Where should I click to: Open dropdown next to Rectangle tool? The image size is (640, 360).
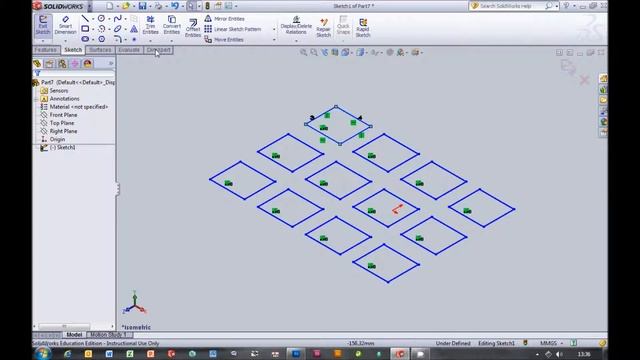coord(93,29)
